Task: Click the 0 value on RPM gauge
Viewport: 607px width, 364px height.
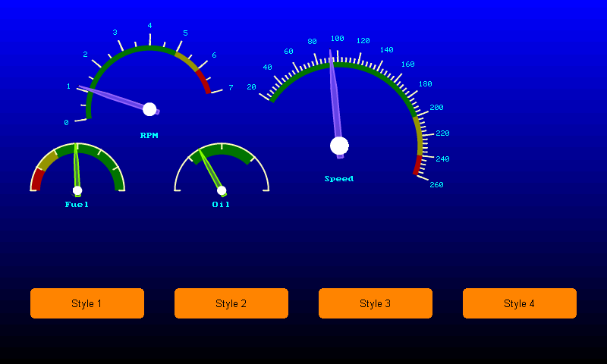Action: coord(66,123)
